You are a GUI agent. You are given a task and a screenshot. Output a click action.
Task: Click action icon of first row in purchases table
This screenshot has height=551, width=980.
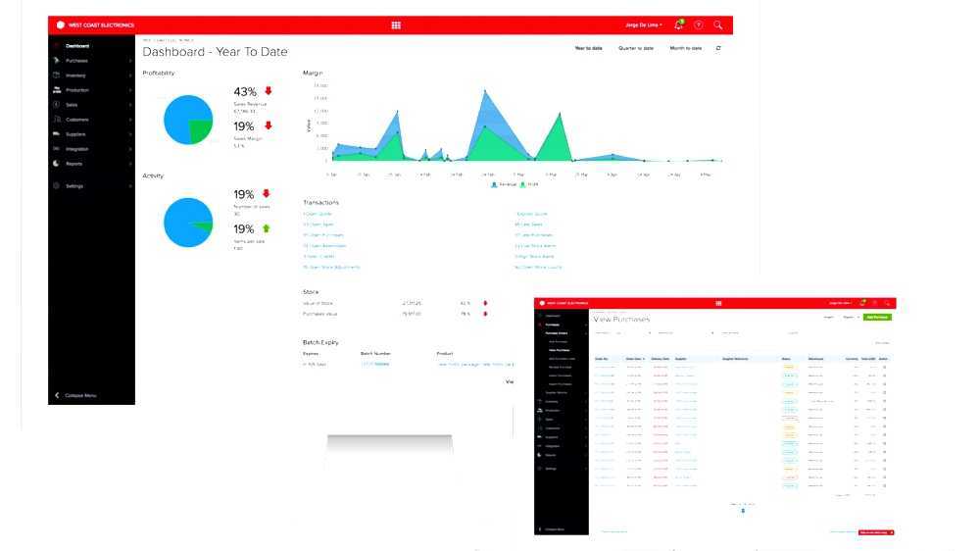point(884,367)
